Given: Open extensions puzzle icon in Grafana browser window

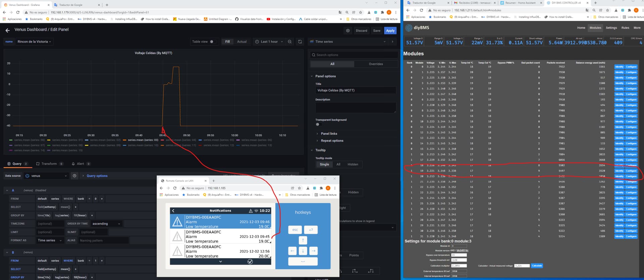Looking at the screenshot, I should coord(382,12).
